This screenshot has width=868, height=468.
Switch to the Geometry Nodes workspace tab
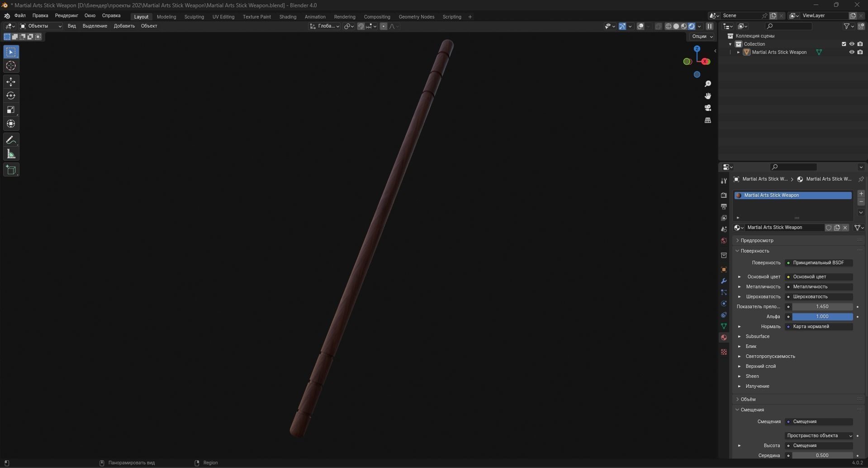point(416,17)
